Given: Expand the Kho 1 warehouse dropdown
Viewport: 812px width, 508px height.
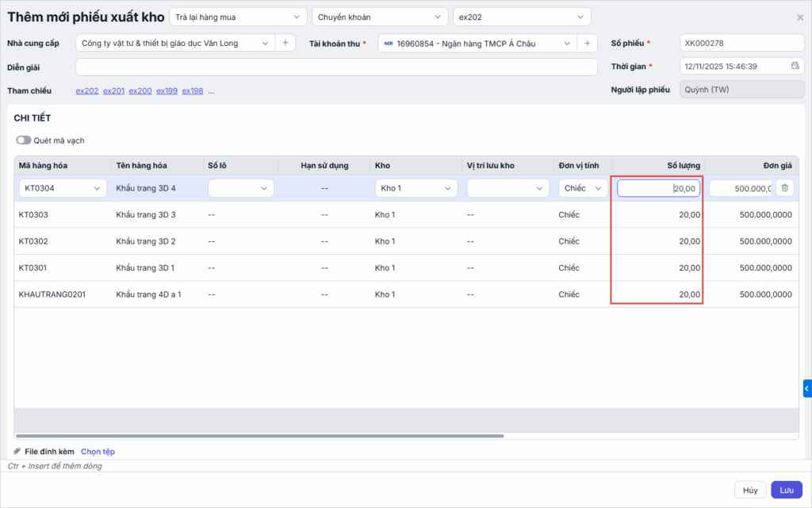Looking at the screenshot, I should click(x=416, y=188).
